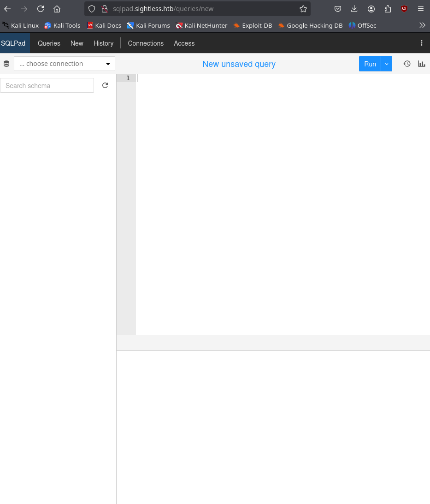Bookmark this page with the star icon

point(303,9)
